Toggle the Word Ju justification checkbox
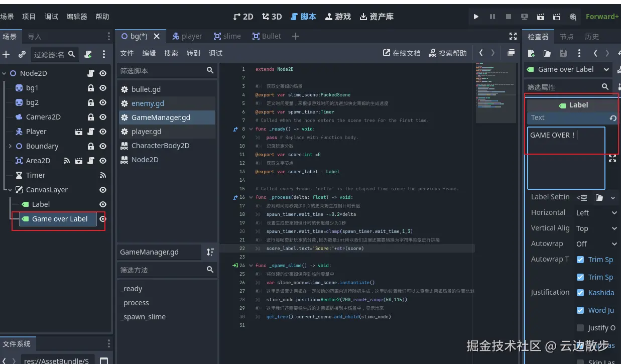 580,310
